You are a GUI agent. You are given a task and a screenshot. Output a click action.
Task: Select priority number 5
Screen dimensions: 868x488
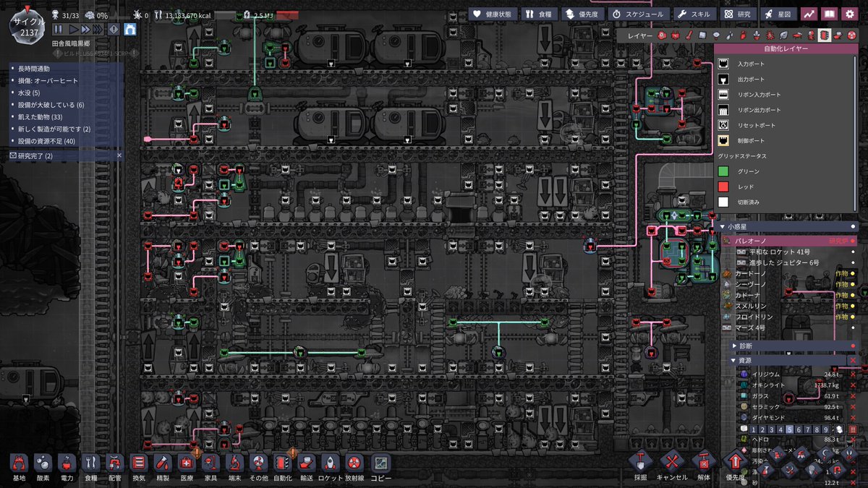point(790,429)
